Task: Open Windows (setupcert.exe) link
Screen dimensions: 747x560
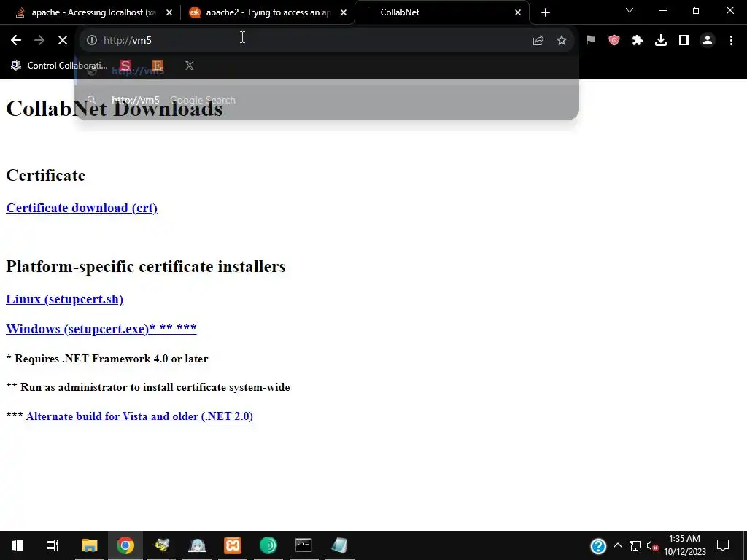Action: click(101, 329)
